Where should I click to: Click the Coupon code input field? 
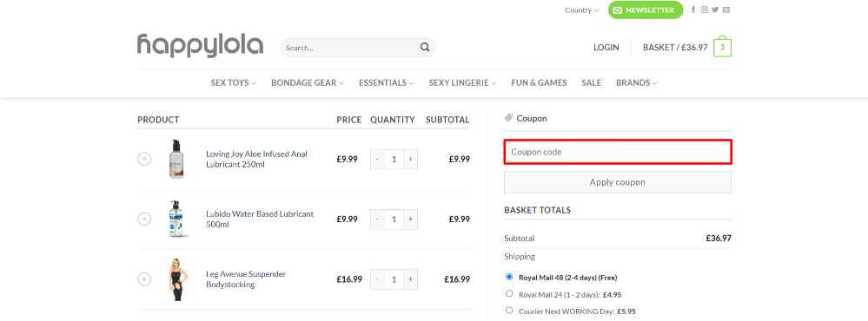pyautogui.click(x=617, y=152)
